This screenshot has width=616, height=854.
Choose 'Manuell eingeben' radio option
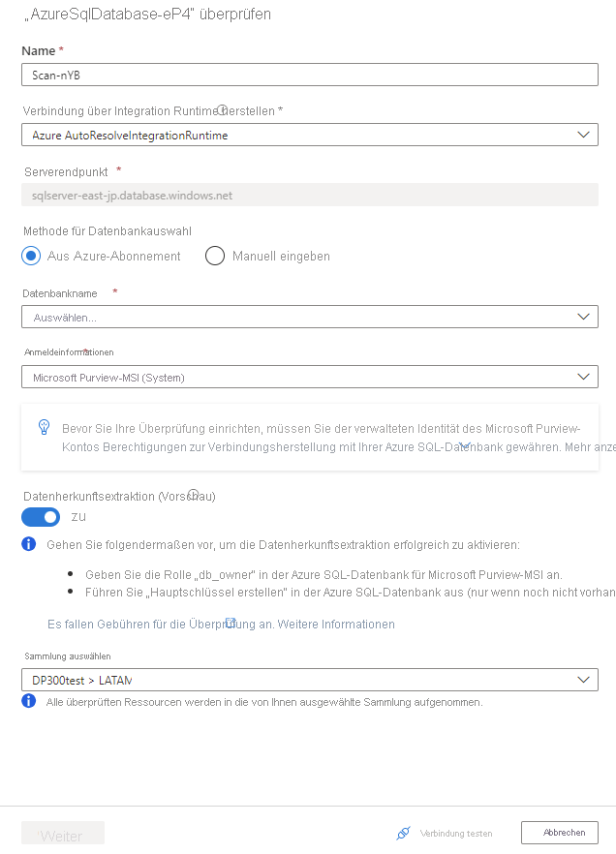tap(215, 256)
